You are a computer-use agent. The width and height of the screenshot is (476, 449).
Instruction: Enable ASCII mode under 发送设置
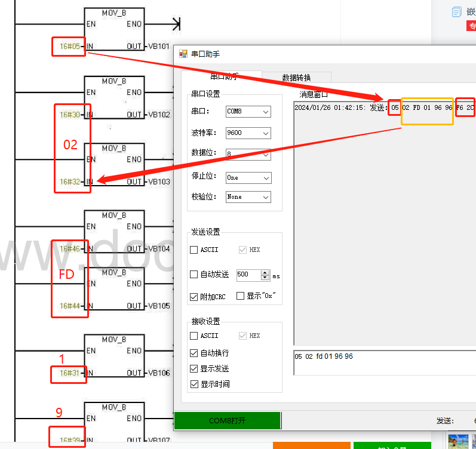click(x=194, y=250)
